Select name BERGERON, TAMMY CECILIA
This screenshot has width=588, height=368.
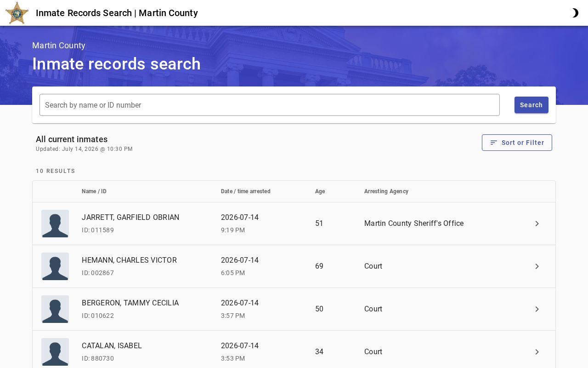(x=130, y=303)
